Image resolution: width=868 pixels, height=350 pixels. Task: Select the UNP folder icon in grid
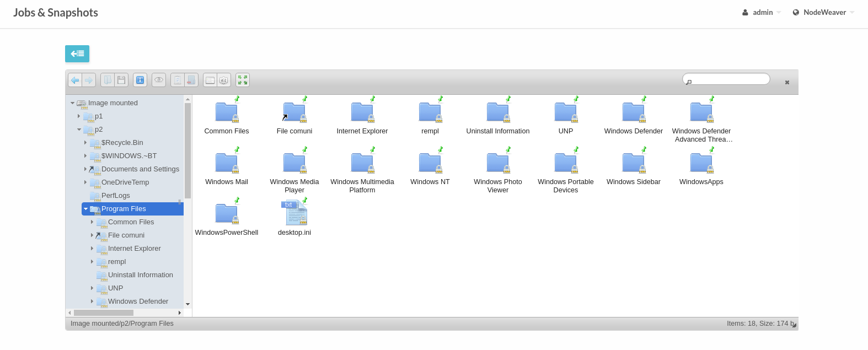coord(566,112)
